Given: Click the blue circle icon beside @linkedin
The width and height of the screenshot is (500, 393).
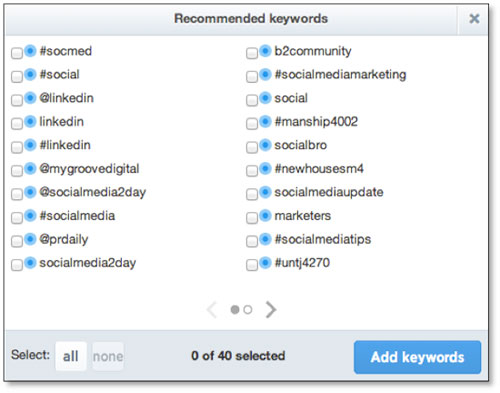Looking at the screenshot, I should click(x=30, y=98).
